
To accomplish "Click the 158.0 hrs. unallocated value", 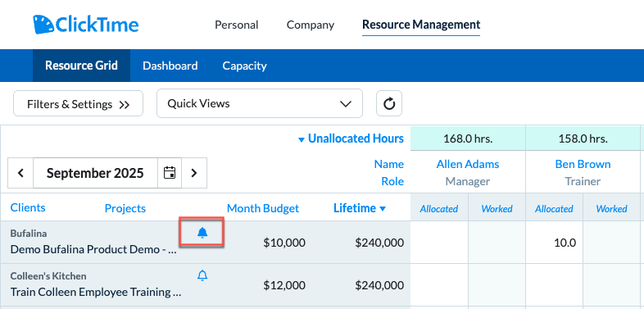I will coord(583,139).
